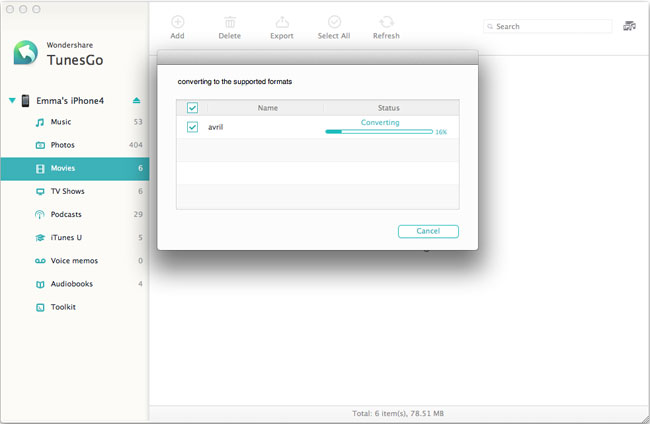650x424 pixels.
Task: Select the Movies category
Action: 75,169
